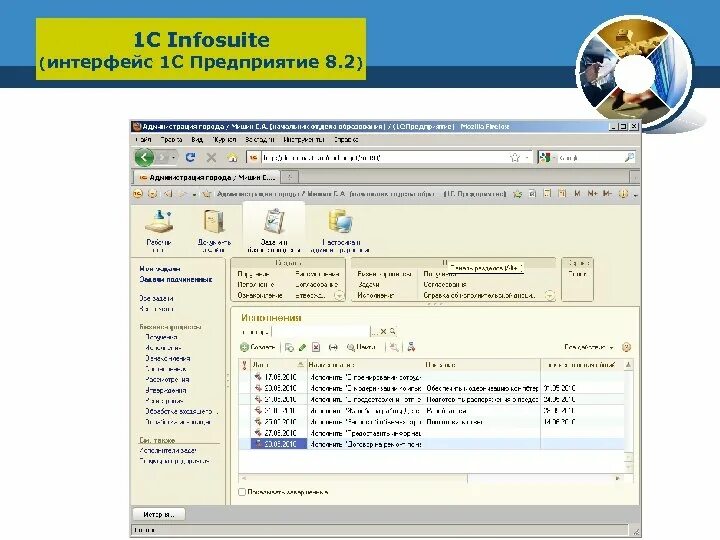Add to favorites star with plus
This screenshot has width=720, height=540.
click(x=518, y=194)
